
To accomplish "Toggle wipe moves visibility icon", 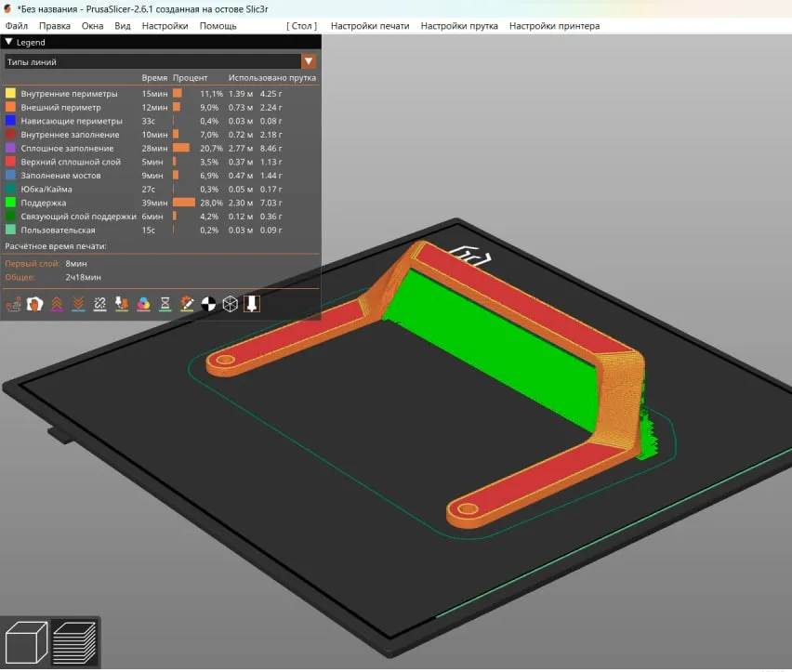I will (x=34, y=304).
